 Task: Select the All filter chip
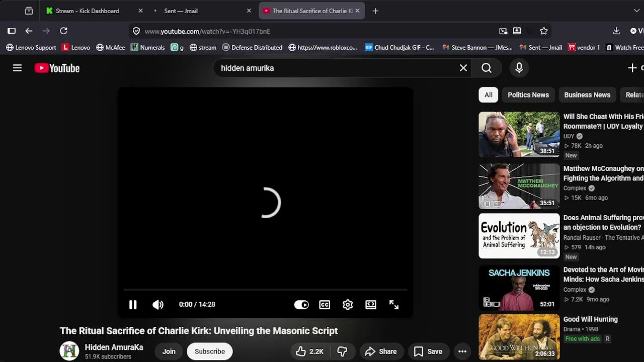click(489, 95)
